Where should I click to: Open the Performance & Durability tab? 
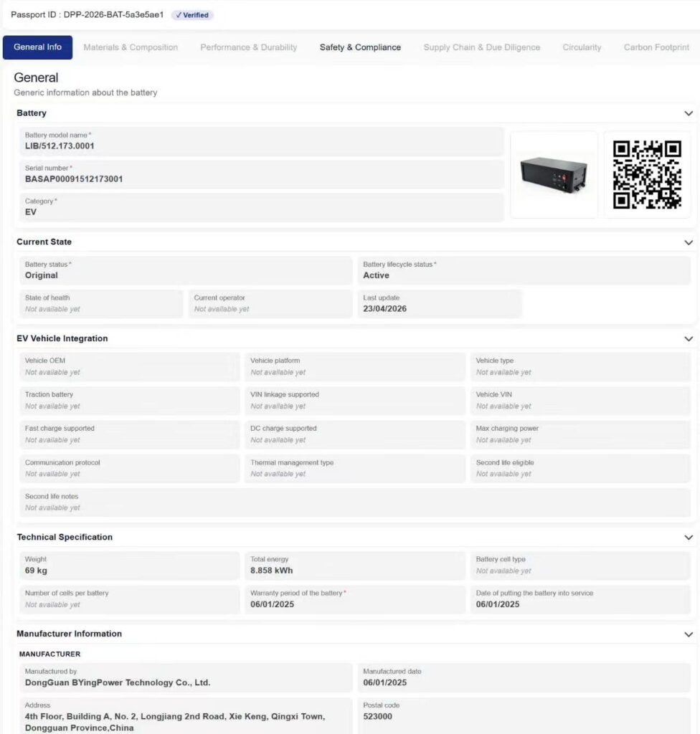point(249,47)
